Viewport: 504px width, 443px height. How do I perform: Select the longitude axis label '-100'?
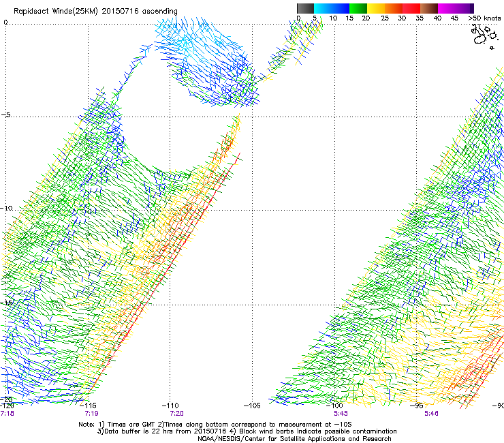pyautogui.click(x=334, y=406)
